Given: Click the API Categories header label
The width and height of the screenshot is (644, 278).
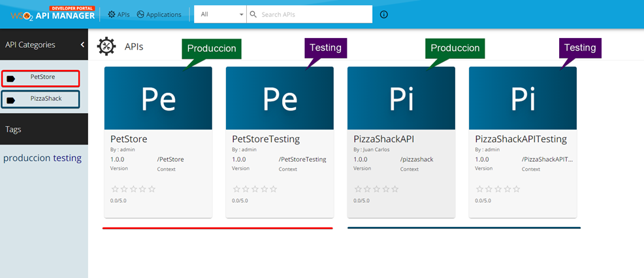Looking at the screenshot, I should coord(31,44).
